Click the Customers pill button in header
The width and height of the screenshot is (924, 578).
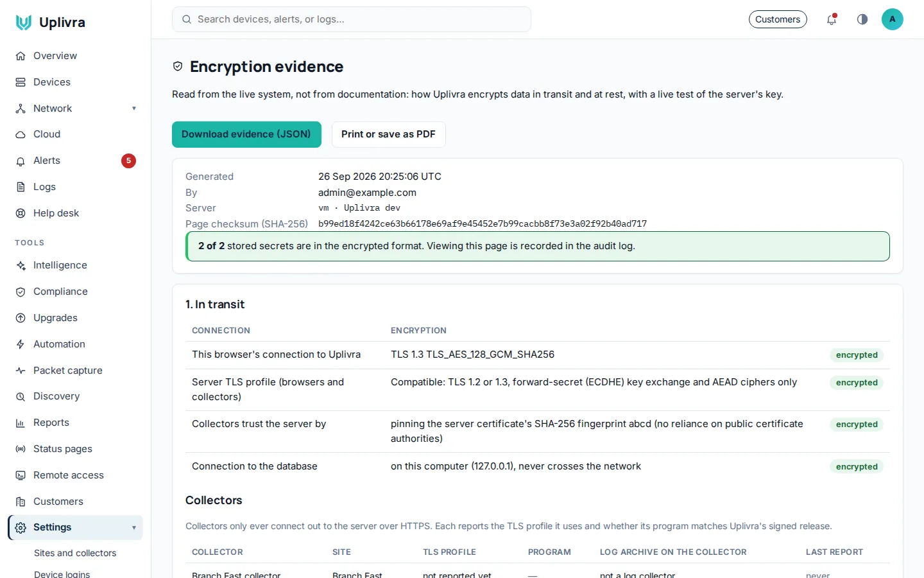pyautogui.click(x=778, y=19)
